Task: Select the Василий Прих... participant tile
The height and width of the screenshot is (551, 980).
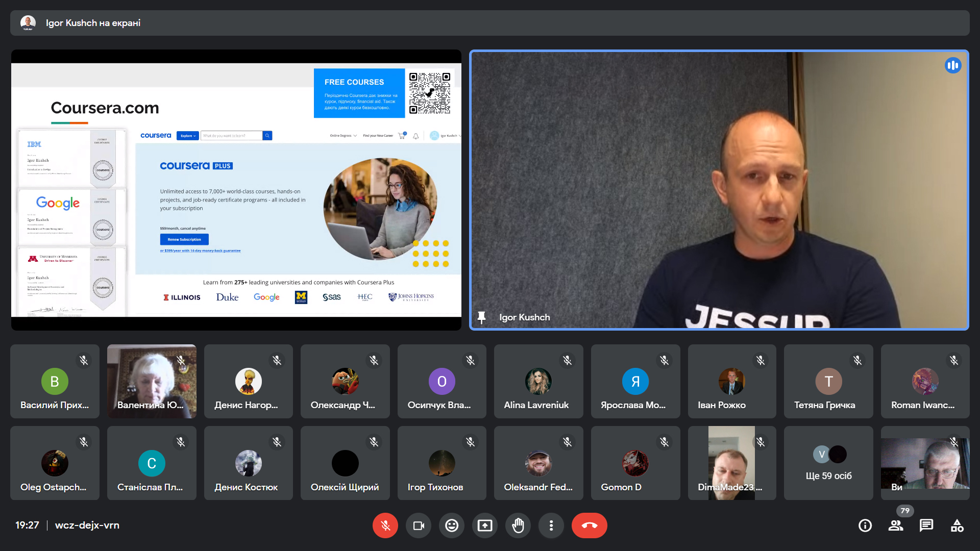Action: (55, 381)
